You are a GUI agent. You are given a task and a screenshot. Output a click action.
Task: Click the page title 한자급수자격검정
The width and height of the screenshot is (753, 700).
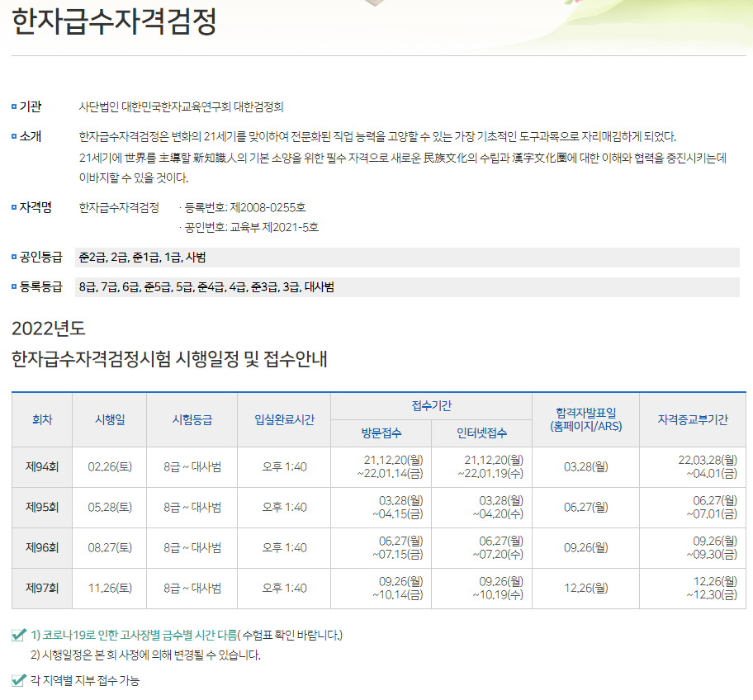click(114, 22)
